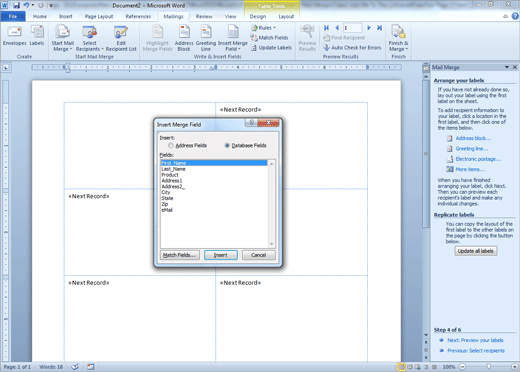The height and width of the screenshot is (372, 520).
Task: Click Highlight Merge Fields icon
Action: (157, 39)
